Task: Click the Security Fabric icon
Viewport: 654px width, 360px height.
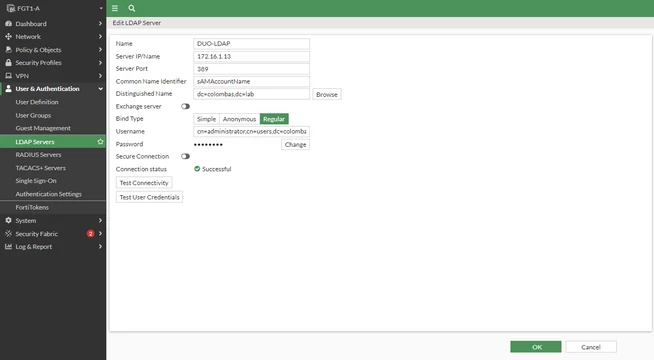Action: pyautogui.click(x=8, y=234)
